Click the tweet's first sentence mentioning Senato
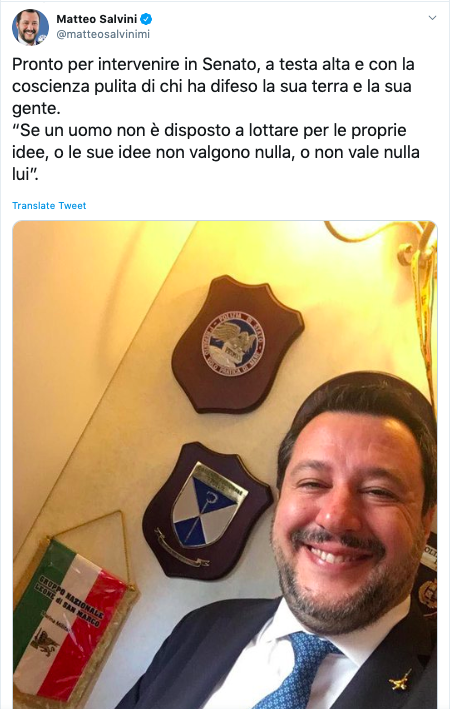Image resolution: width=450 pixels, height=709 pixels. pos(213,86)
